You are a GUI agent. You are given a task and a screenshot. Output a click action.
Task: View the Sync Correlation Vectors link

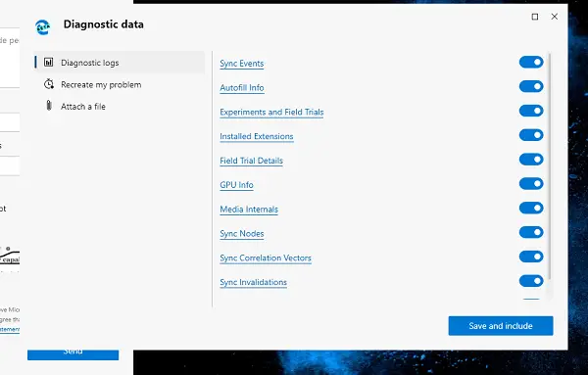click(266, 258)
